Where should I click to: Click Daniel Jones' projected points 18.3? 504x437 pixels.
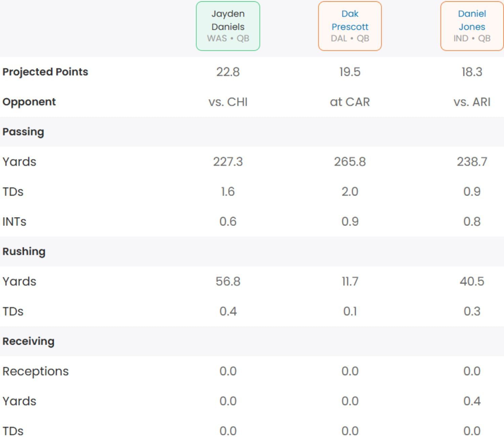tap(472, 72)
